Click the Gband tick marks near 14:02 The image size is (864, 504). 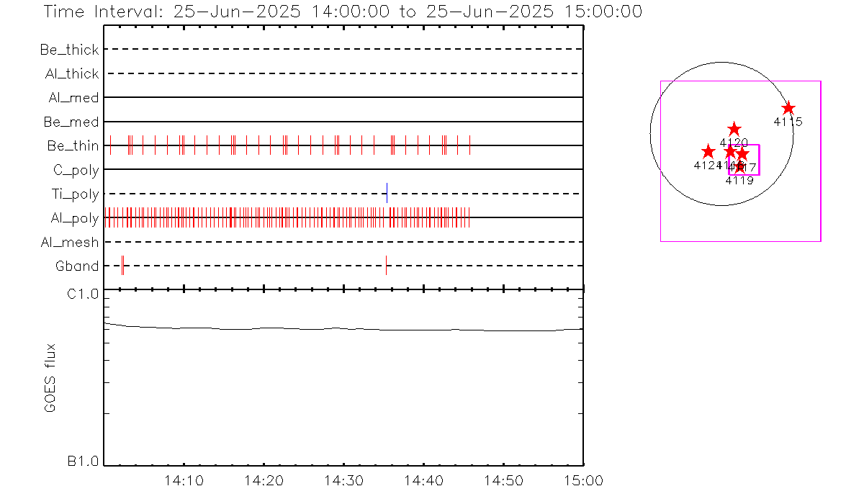123,265
